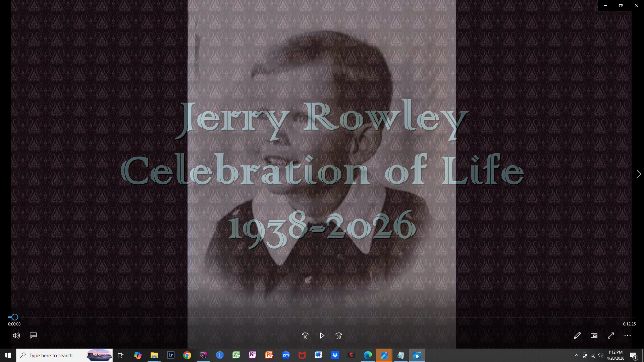Click the elapsed time 0:00:03 label

pos(14,324)
